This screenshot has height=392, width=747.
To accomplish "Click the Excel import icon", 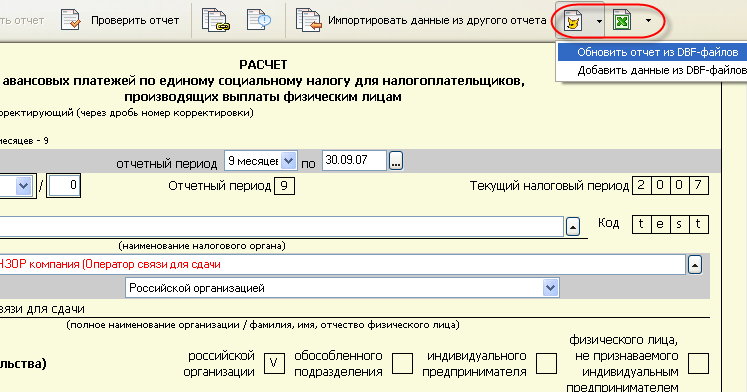I will (x=622, y=21).
